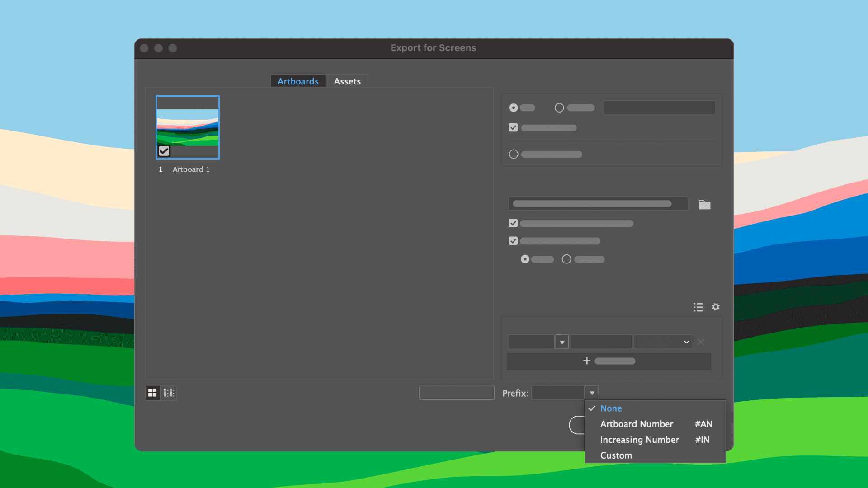Open the scale dropdown arrow
This screenshot has width=868, height=488.
click(x=561, y=342)
